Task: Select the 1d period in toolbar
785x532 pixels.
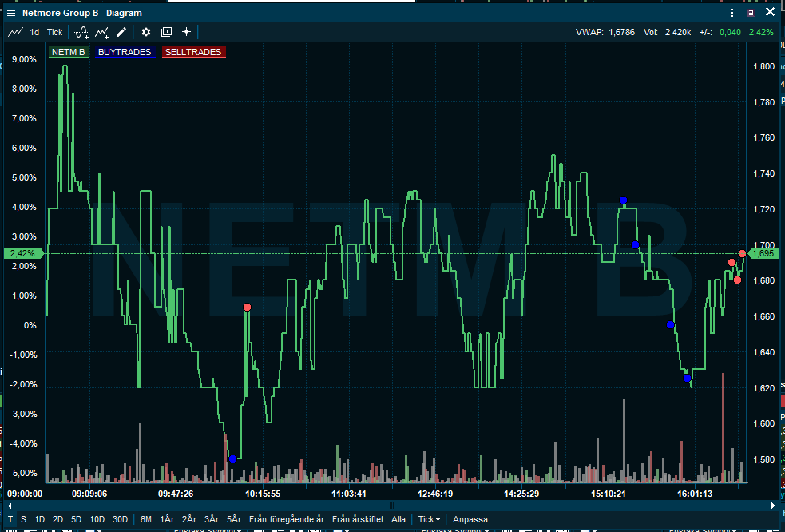Action: (34, 32)
